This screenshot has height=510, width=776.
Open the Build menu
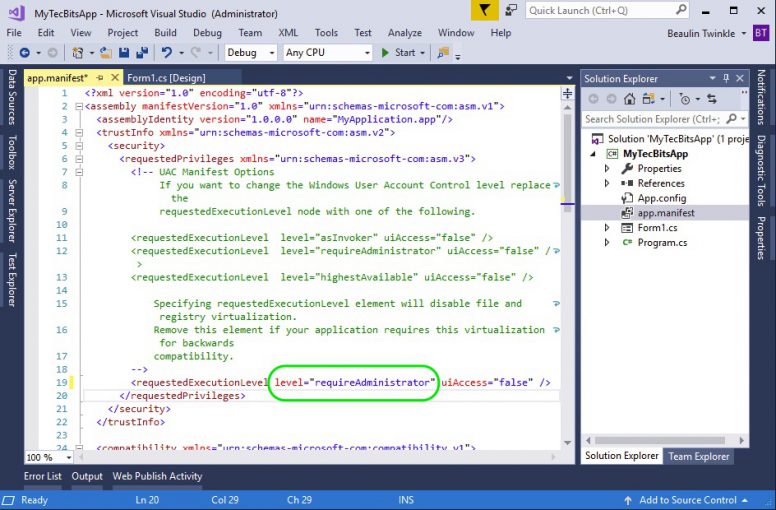click(165, 33)
